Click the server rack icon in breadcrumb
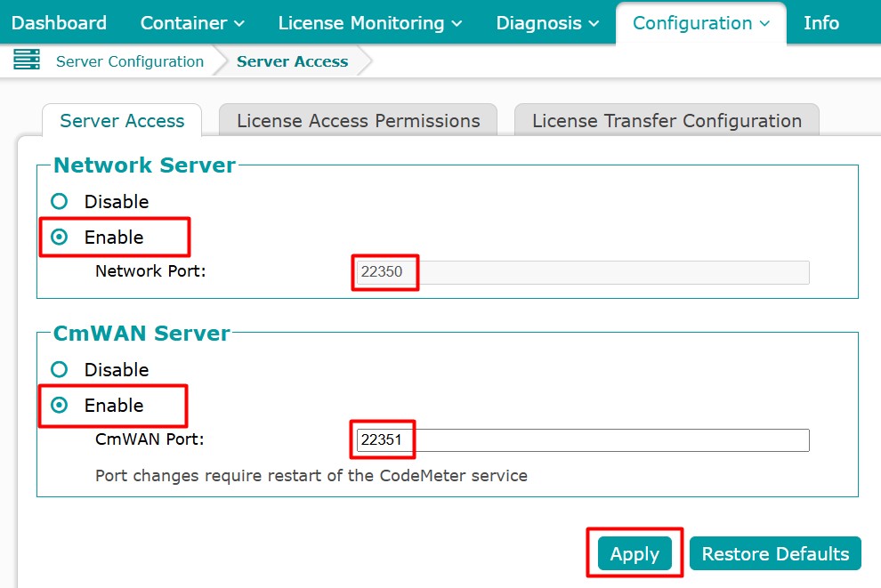This screenshot has height=588, width=881. pos(27,61)
